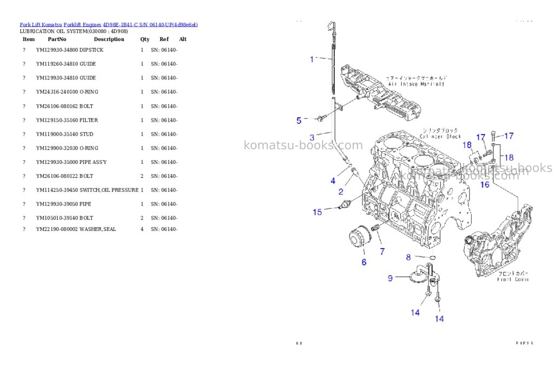Click callout number 8 by the O-ring

(x=408, y=257)
